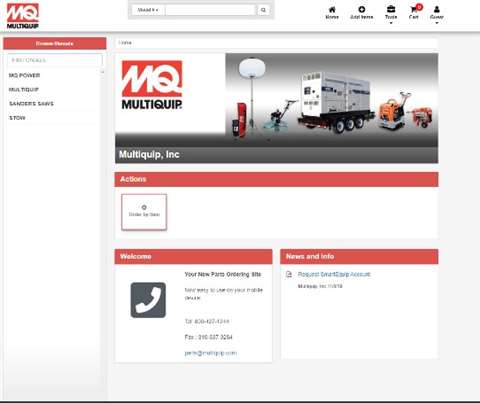Select MQ POWER brand in sidebar
Image resolution: width=480 pixels, height=403 pixels.
click(x=24, y=75)
